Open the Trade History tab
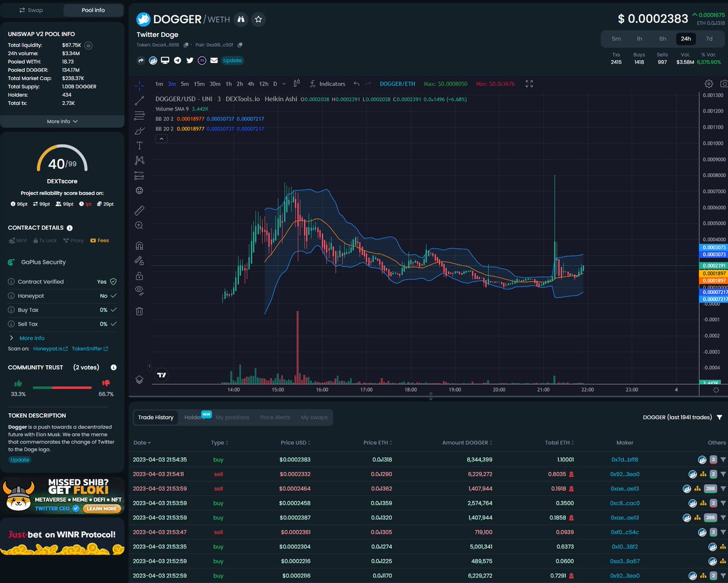 [x=155, y=417]
